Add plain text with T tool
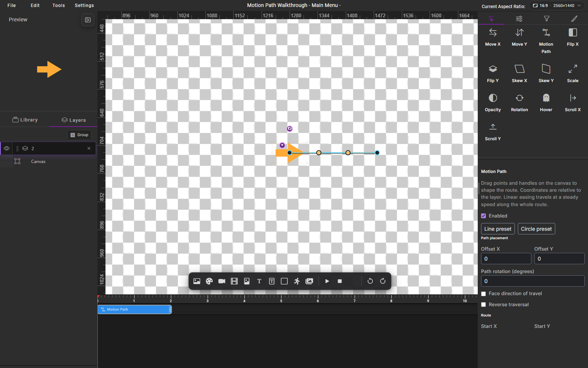 pos(259,281)
